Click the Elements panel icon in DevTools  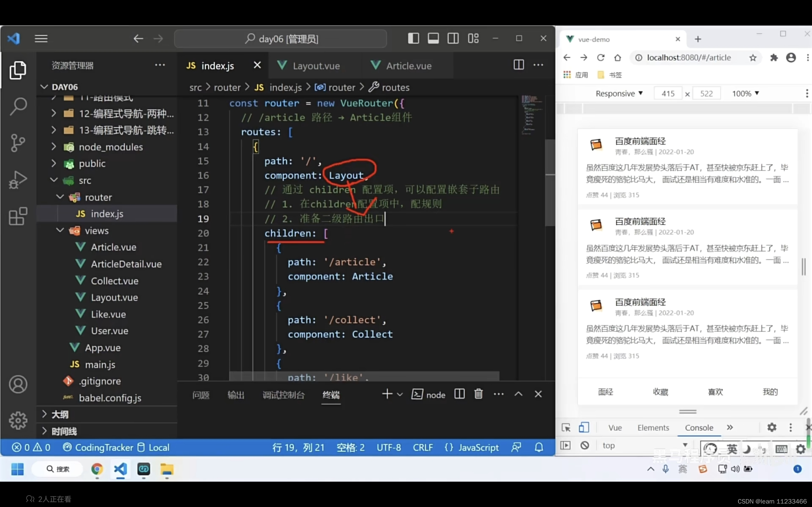tap(652, 427)
